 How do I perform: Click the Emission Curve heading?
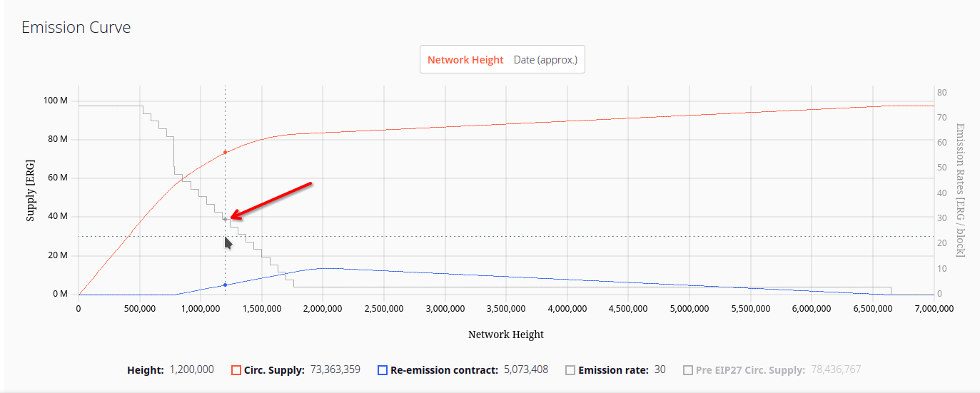[76, 28]
